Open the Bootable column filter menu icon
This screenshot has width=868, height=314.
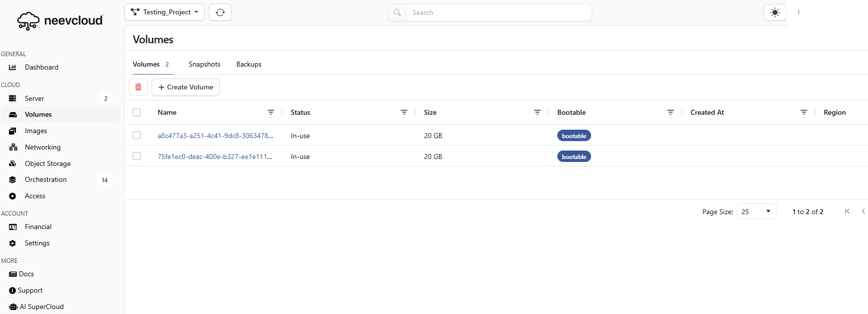click(671, 112)
